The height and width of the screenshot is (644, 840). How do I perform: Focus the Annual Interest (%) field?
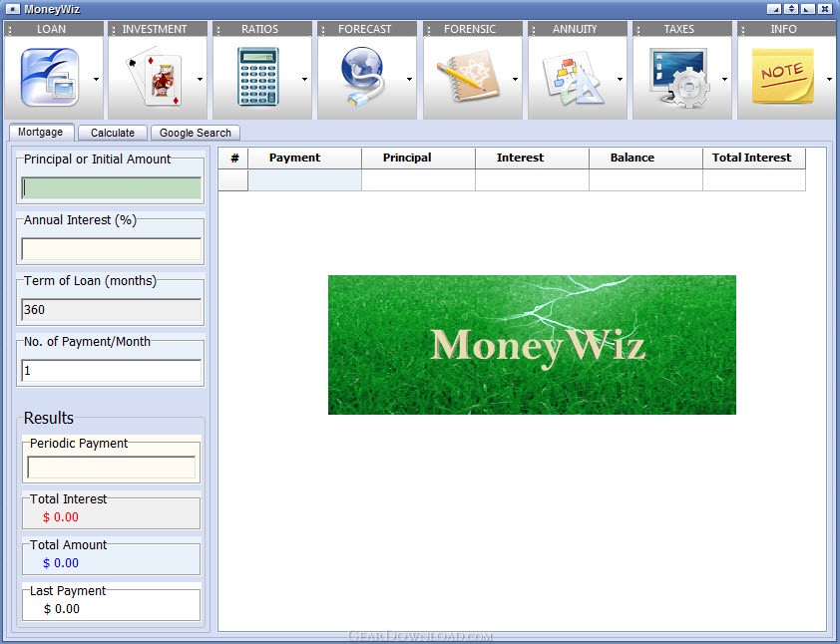(112, 249)
